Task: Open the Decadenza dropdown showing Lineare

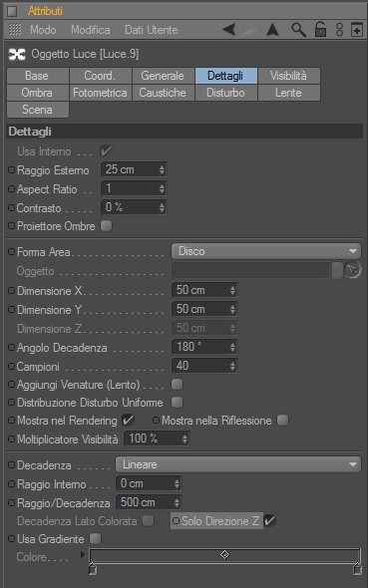Action: click(238, 464)
